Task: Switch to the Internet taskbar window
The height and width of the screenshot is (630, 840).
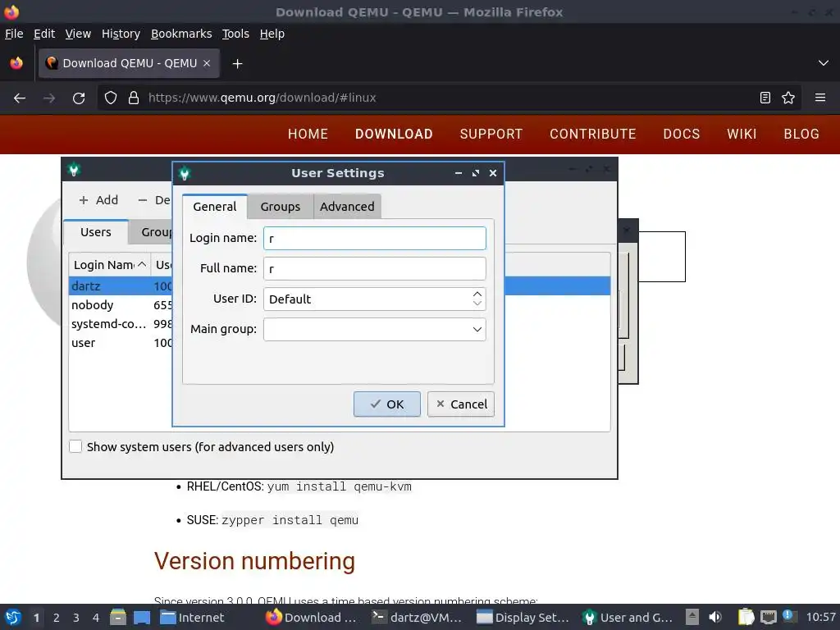Action: pos(193,618)
